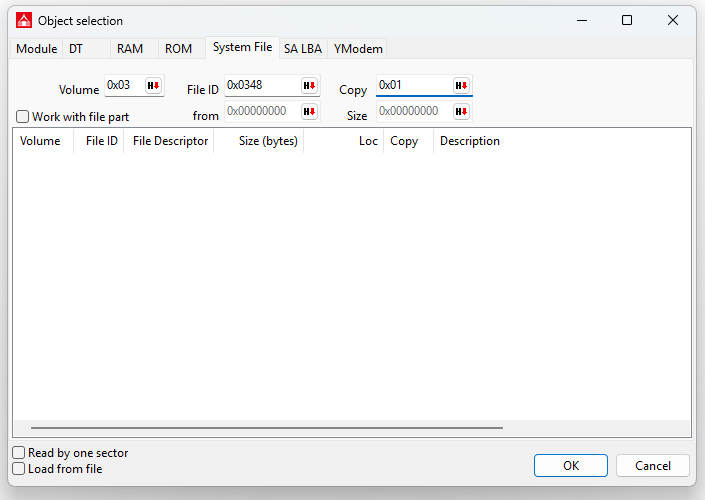Click the hex toggle icon beside Volume field

pos(154,86)
